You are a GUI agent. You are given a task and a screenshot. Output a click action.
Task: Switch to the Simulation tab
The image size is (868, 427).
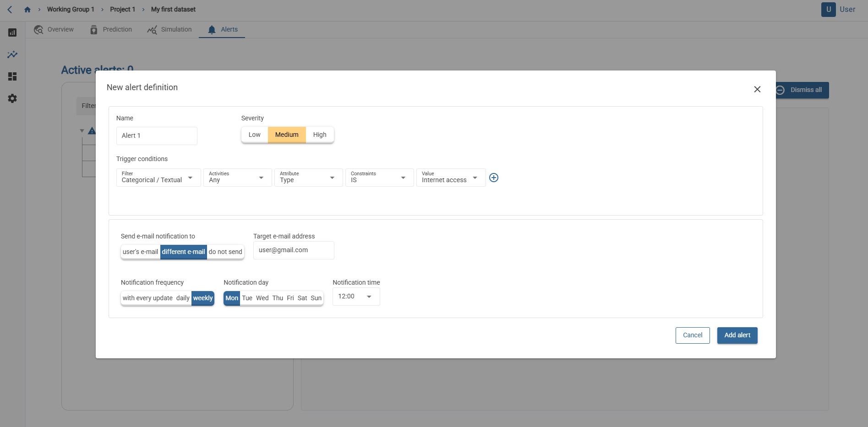click(x=169, y=30)
